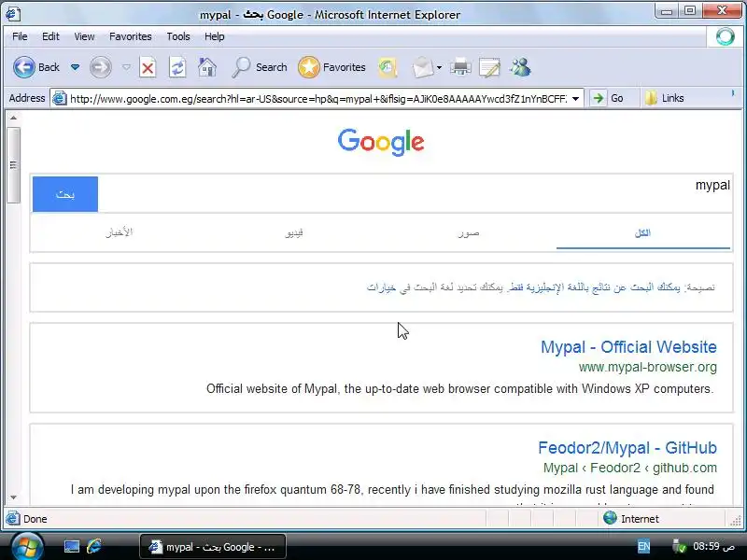Expand the Mail dropdown arrow
747x560 pixels.
(439, 67)
